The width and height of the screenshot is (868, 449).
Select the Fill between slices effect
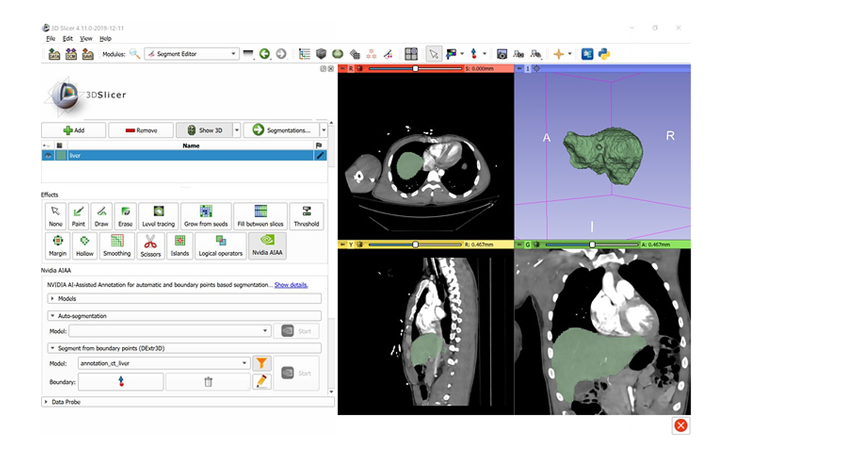260,216
